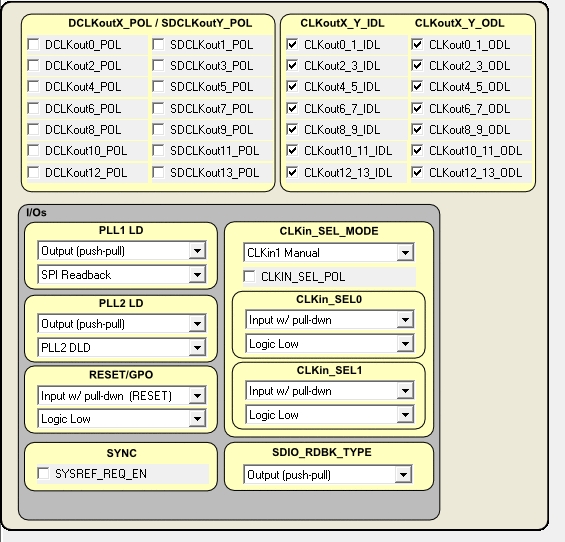Click the RESET/GPO group title

pos(121,375)
